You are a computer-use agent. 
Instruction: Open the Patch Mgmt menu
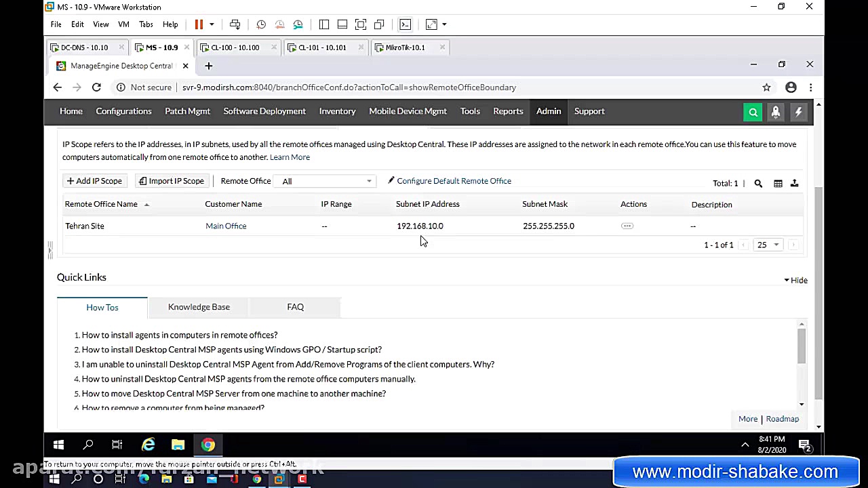187,111
